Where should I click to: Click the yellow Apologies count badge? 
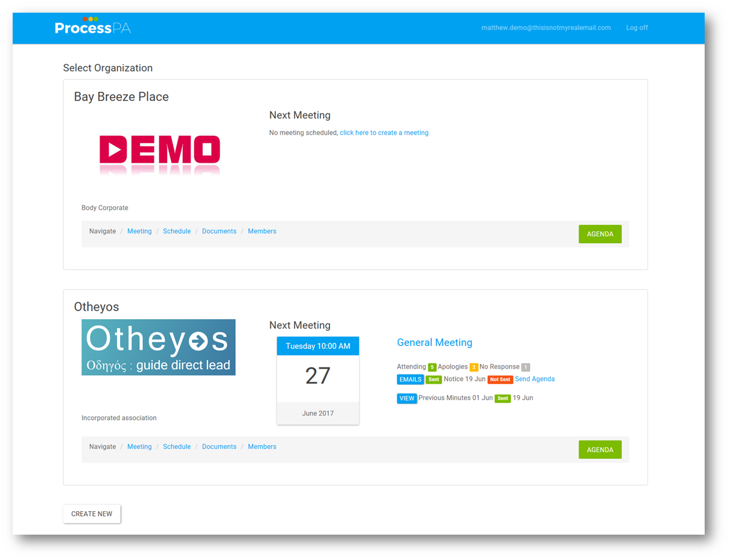474,367
